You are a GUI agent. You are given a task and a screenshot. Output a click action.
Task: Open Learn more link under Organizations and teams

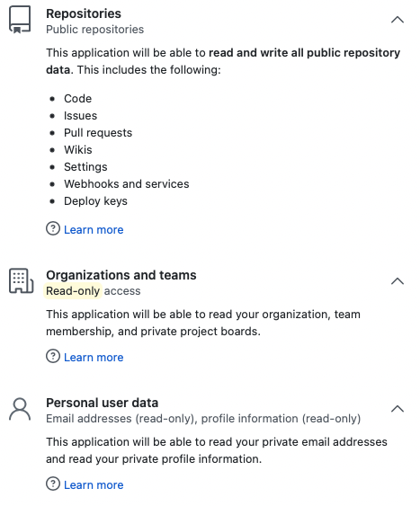tap(94, 357)
